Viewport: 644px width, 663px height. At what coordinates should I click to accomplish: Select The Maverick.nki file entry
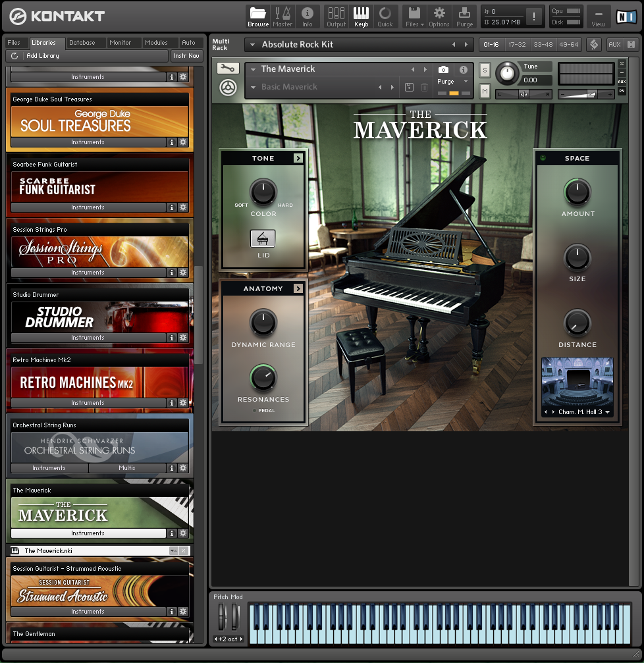point(100,550)
